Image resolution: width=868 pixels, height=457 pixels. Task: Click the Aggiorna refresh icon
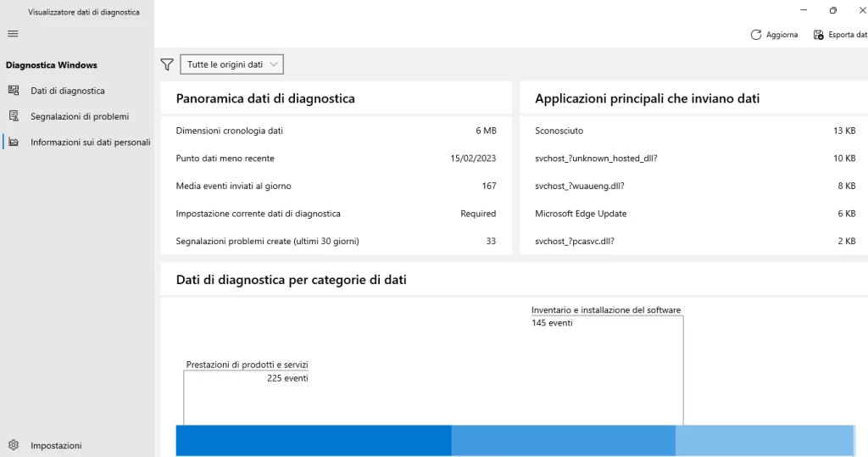[x=755, y=35]
